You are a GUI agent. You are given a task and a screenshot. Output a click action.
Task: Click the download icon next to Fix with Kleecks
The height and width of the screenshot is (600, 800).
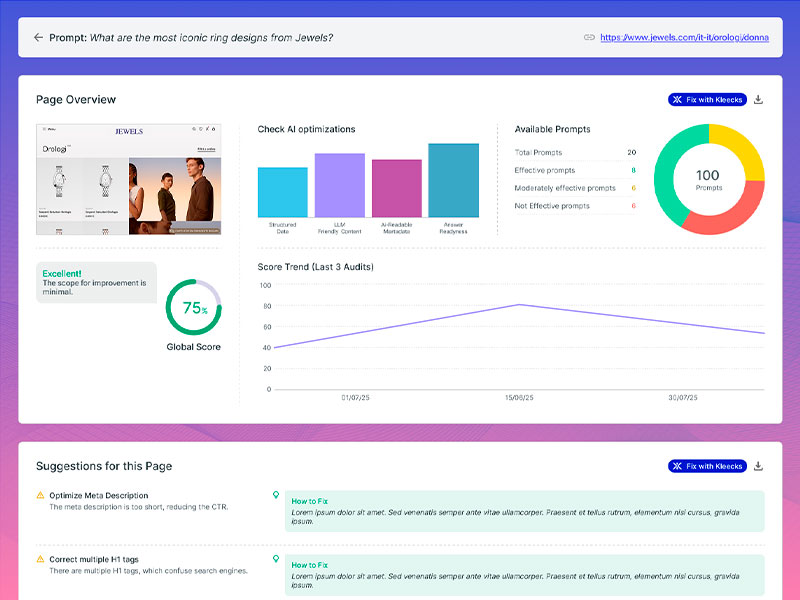(758, 99)
